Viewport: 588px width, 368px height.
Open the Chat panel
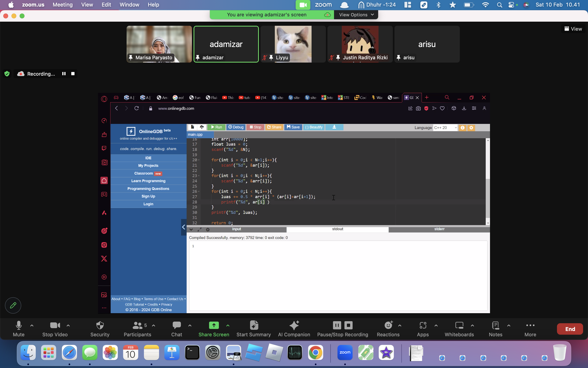click(177, 329)
